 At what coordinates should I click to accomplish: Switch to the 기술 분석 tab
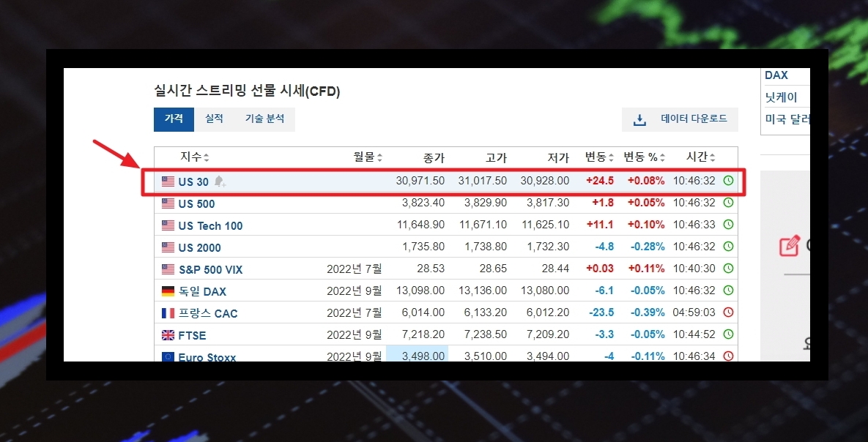pyautogui.click(x=264, y=119)
